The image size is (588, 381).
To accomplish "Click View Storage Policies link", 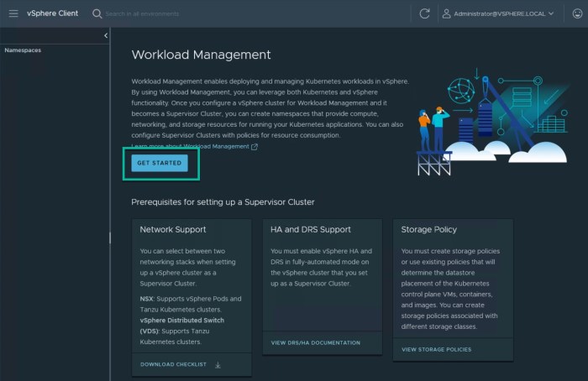I will point(436,349).
